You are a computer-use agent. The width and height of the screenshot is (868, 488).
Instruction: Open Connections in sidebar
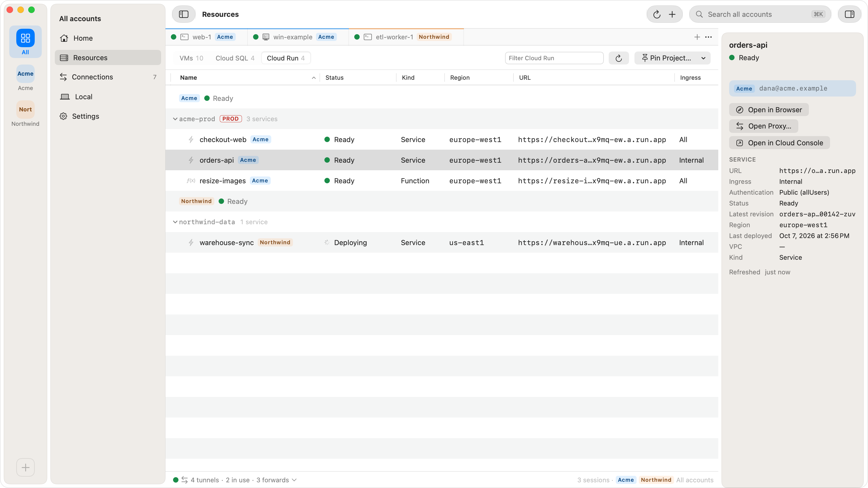(x=108, y=77)
